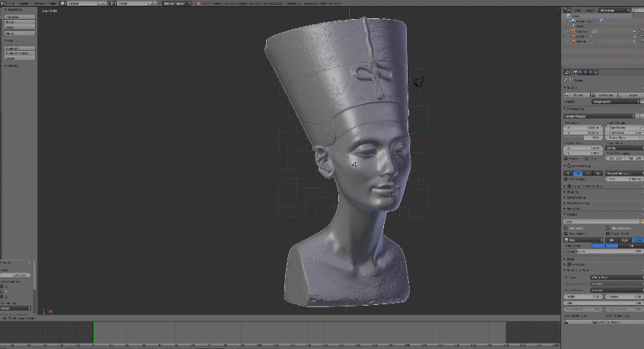Open the Render Presets dropdown
Screen dimensions: 644x349
pos(599,116)
